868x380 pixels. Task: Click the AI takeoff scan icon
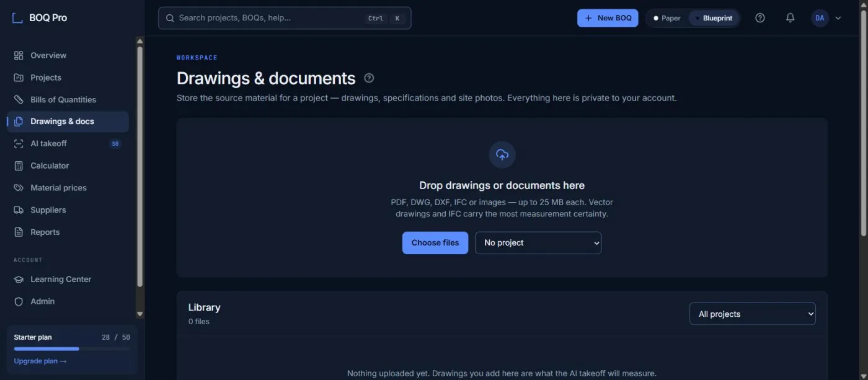pyautogui.click(x=19, y=144)
